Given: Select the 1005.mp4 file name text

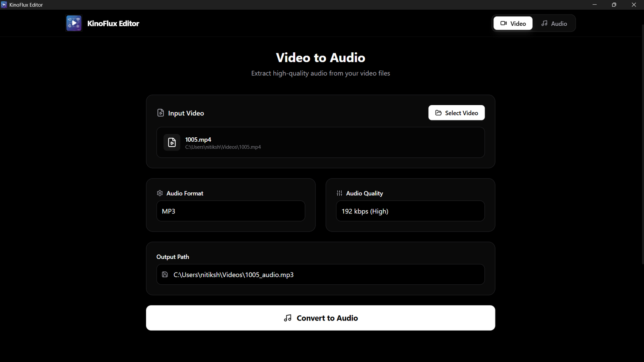Looking at the screenshot, I should coord(198,139).
